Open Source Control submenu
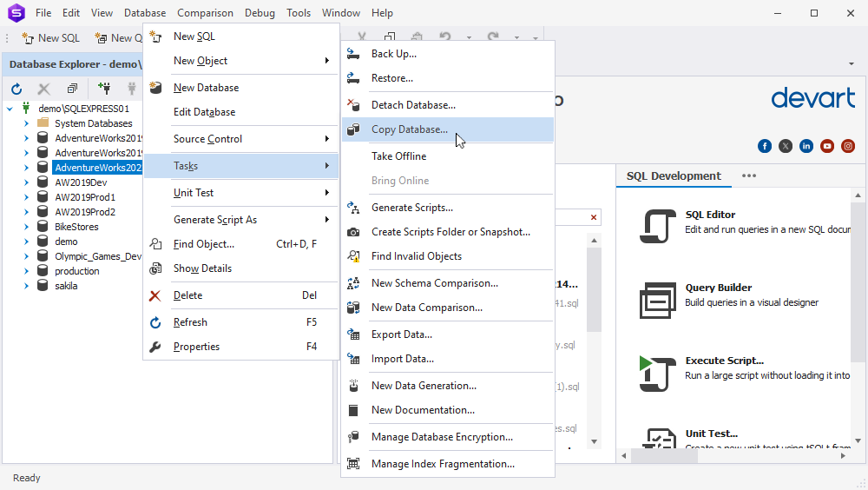The image size is (868, 490). click(x=240, y=139)
